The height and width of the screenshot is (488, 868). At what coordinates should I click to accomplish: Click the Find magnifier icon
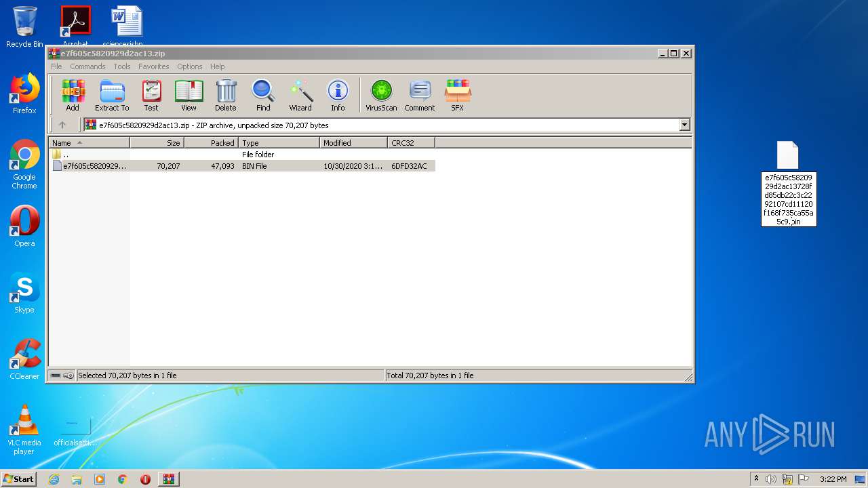point(263,95)
